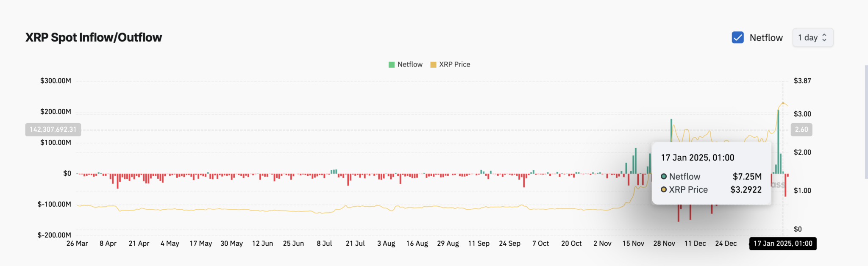Uncheck the Netflow checkbox
Screen dimensions: 868x266
tap(737, 38)
